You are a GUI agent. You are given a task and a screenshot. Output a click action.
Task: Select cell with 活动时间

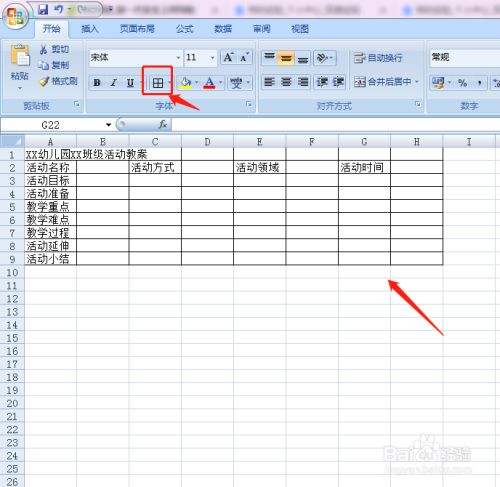pos(364,167)
